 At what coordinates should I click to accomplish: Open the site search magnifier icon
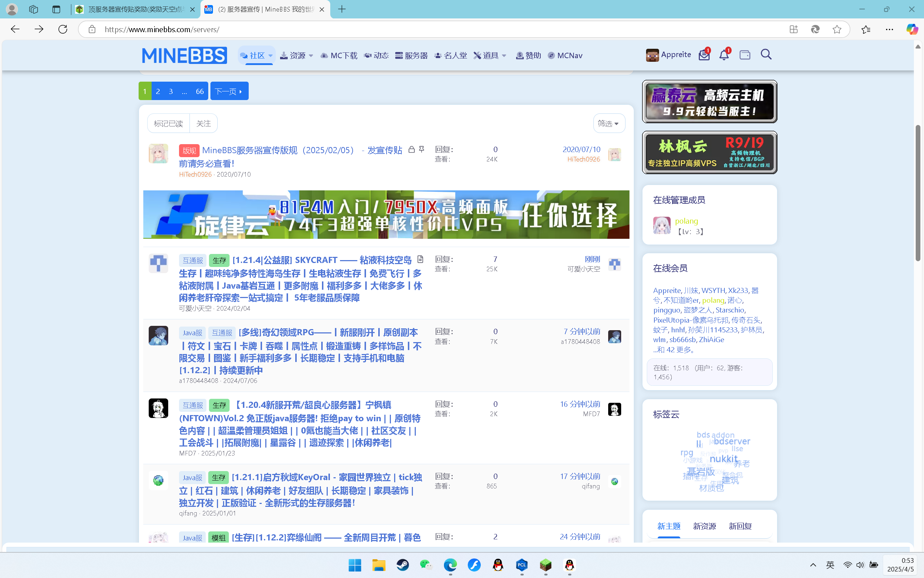pyautogui.click(x=766, y=55)
